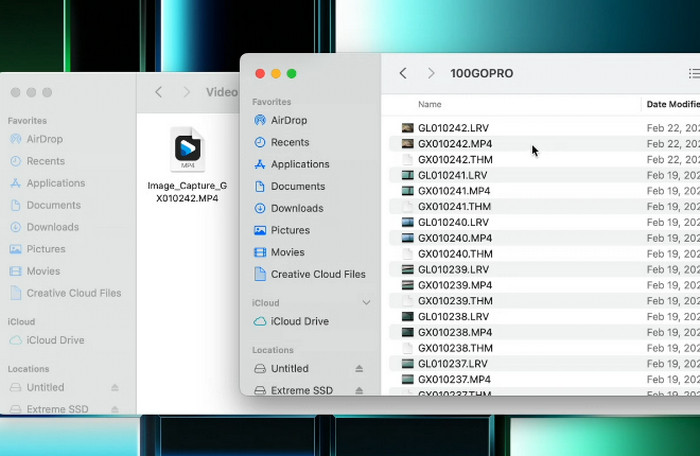Go forward in the 100GOPRO window
This screenshot has width=700, height=456.
(430, 73)
